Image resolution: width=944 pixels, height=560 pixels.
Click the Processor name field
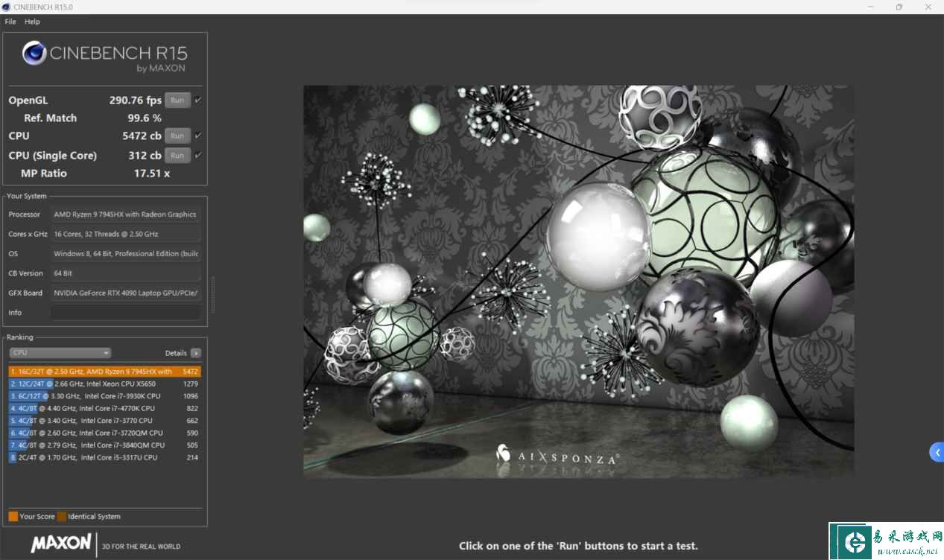pyautogui.click(x=126, y=214)
